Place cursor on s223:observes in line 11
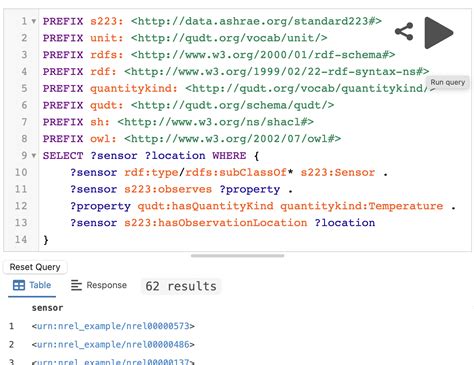The height and width of the screenshot is (365, 474). tap(168, 189)
